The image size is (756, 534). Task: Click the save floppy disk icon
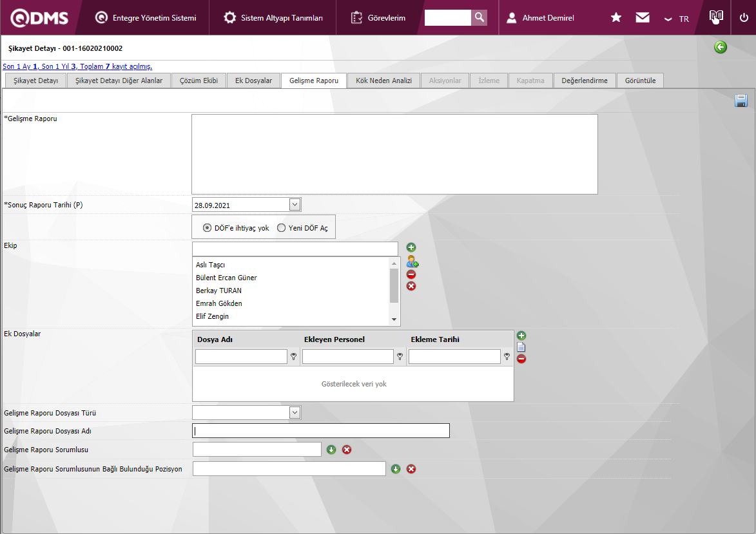(741, 100)
